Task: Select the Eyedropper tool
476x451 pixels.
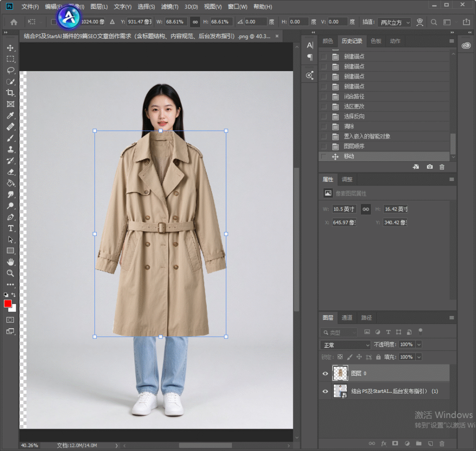Action: pyautogui.click(x=10, y=115)
